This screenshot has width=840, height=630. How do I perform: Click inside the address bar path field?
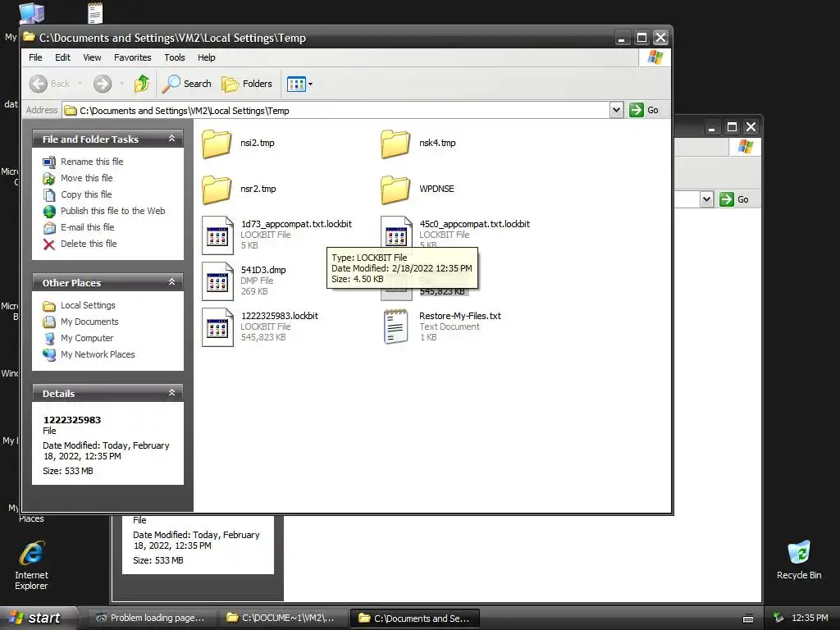click(336, 111)
